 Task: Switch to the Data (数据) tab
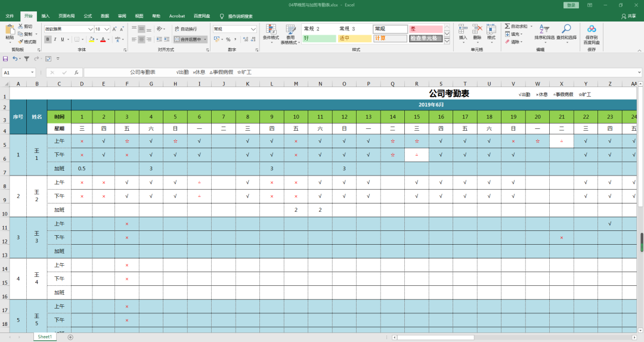point(105,16)
